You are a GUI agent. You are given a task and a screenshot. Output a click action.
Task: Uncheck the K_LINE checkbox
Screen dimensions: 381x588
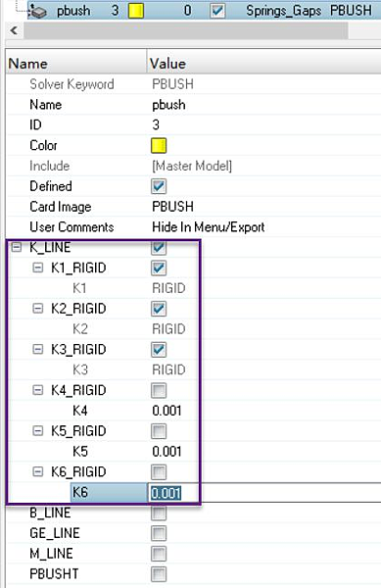tap(159, 248)
